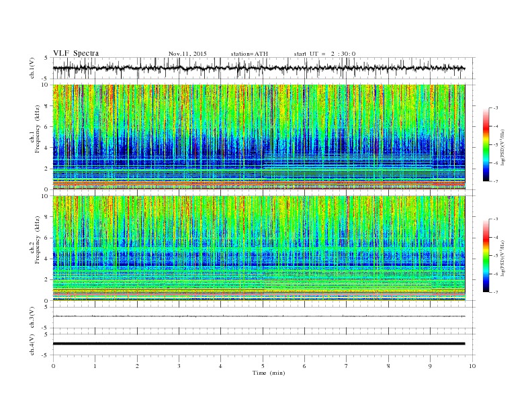Click the ch.1 spectrogram color scale bar

tap(486, 144)
